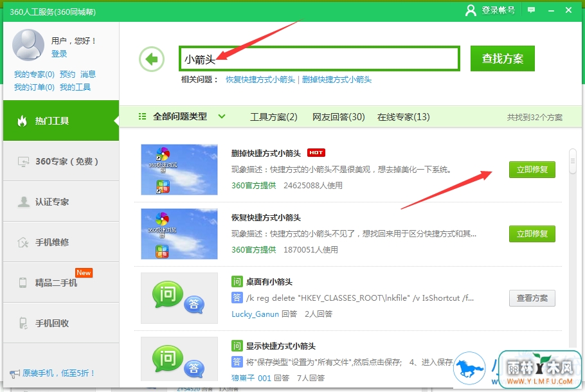
Task: Click the HOT badge next to 删掉快捷方式小箭头
Action: click(x=316, y=152)
